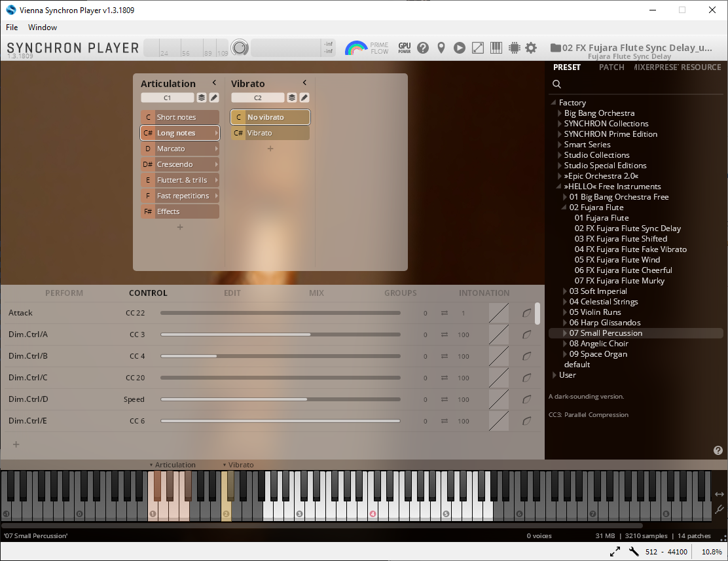Open help via the question mark toolbar icon
The height and width of the screenshot is (561, 728).
pyautogui.click(x=422, y=47)
